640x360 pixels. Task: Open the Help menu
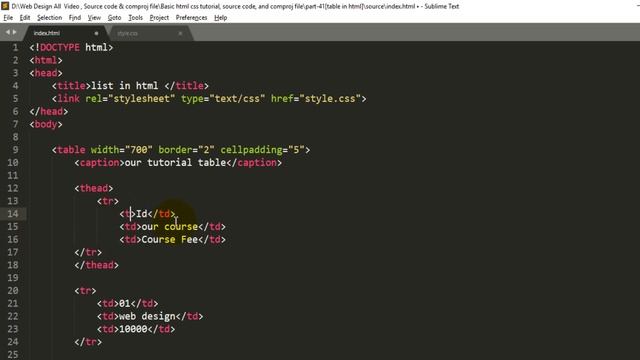tap(220, 18)
